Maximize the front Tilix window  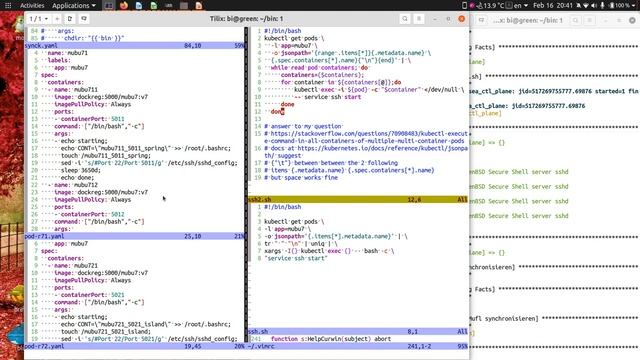pyautogui.click(x=448, y=19)
